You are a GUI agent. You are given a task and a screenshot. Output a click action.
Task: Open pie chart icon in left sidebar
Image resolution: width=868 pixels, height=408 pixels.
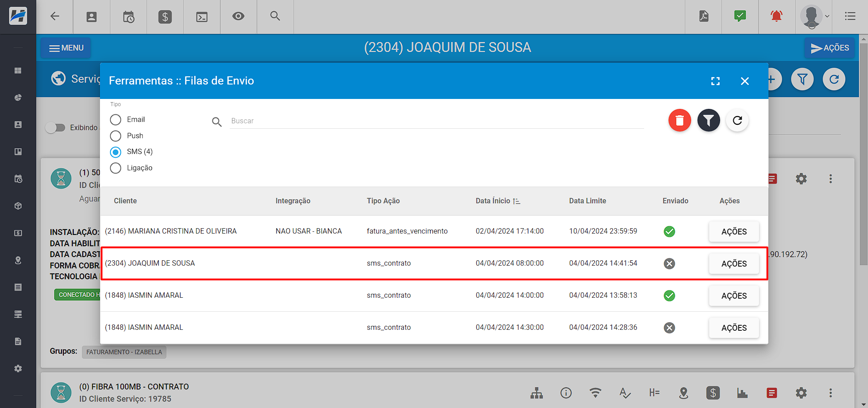pos(18,98)
